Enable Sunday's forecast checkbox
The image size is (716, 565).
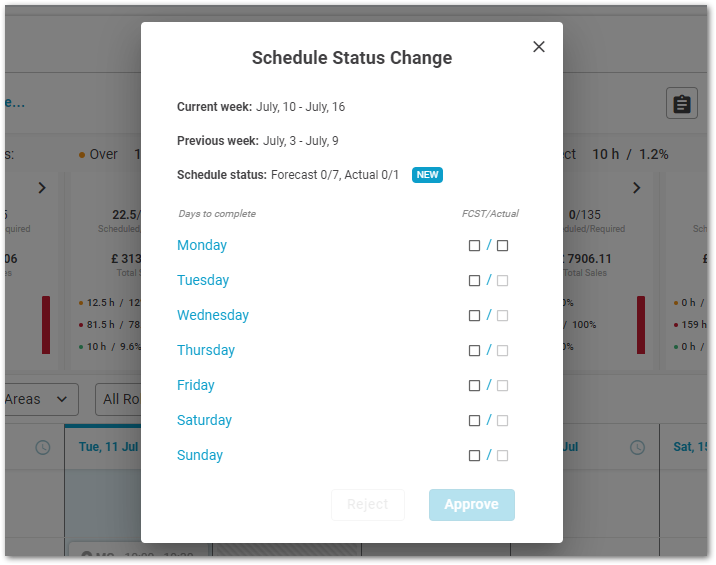tap(474, 455)
